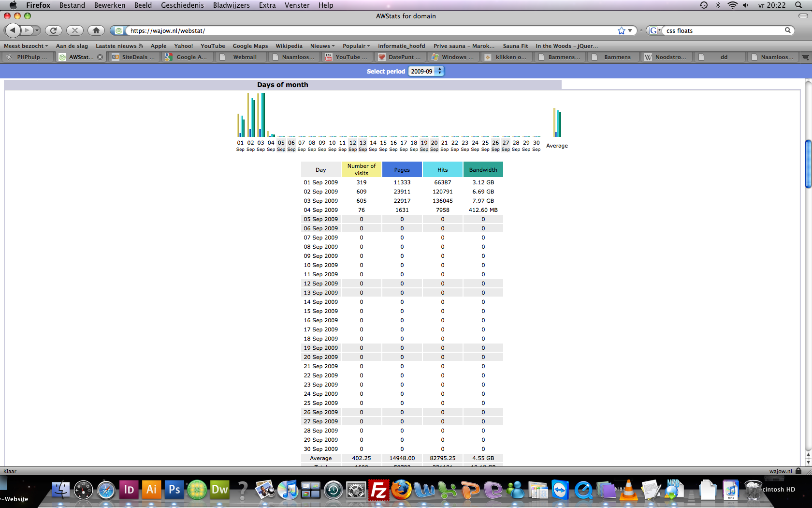This screenshot has height=508, width=812.
Task: Launch Photoshop from the dock
Action: (174, 490)
